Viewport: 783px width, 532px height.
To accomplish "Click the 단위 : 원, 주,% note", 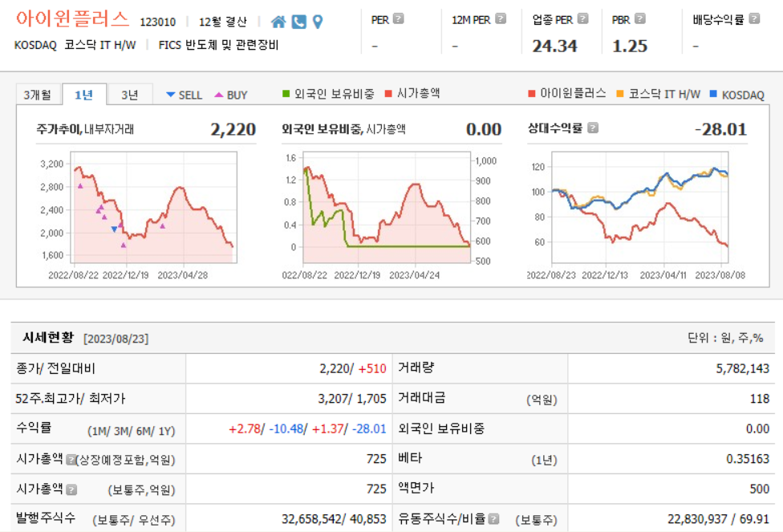I will (x=725, y=338).
